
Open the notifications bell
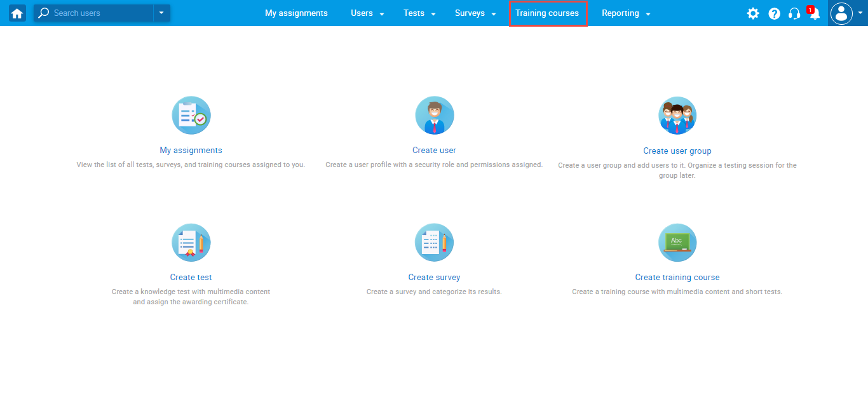(x=814, y=14)
